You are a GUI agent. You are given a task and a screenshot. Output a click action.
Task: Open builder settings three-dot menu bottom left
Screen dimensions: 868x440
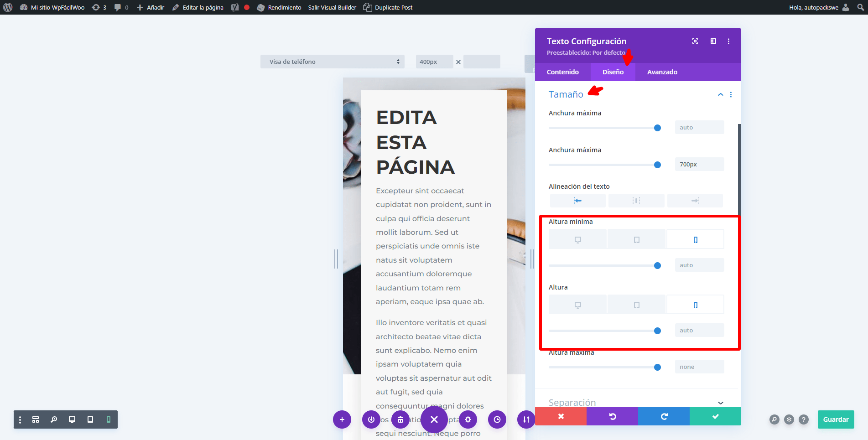tap(20, 419)
